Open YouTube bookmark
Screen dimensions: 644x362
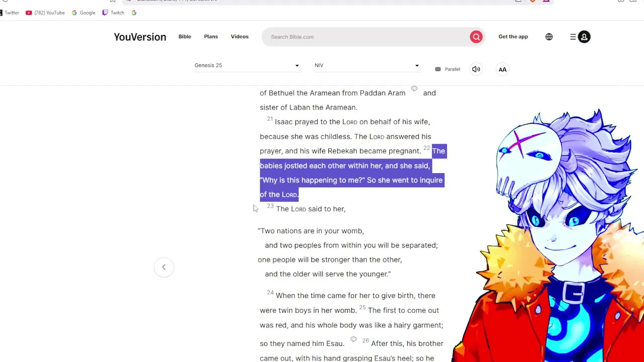[45, 13]
